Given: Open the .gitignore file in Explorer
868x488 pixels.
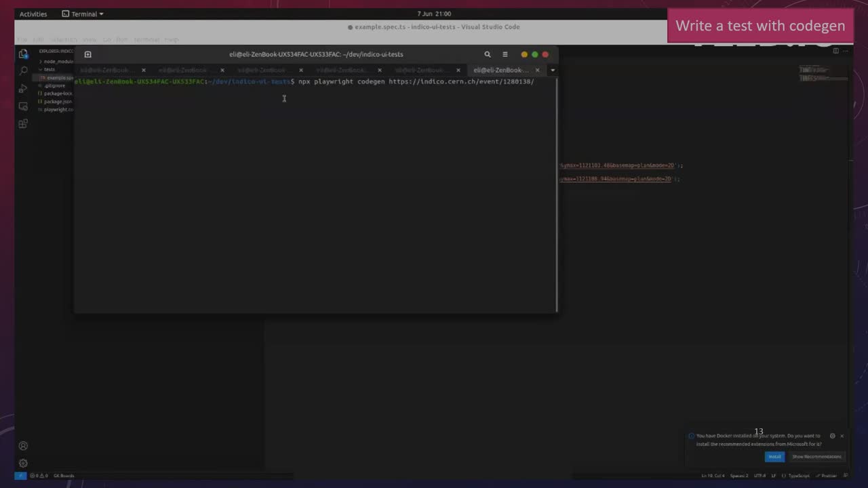Looking at the screenshot, I should tap(54, 85).
